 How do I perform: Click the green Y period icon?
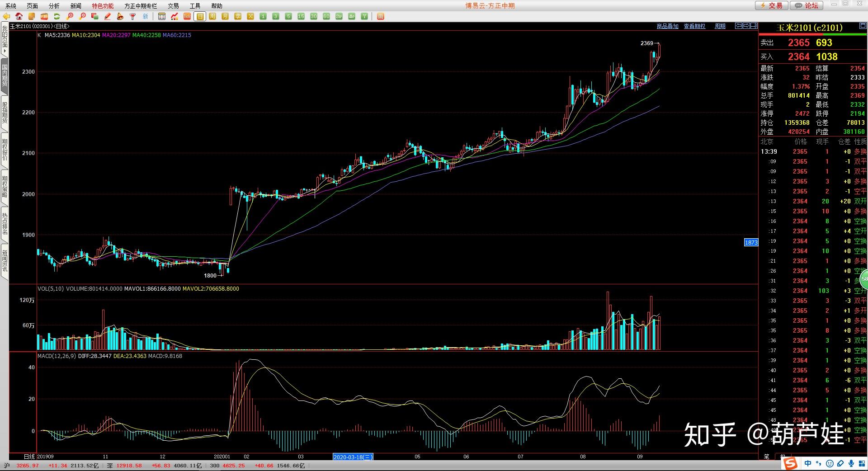[364, 17]
